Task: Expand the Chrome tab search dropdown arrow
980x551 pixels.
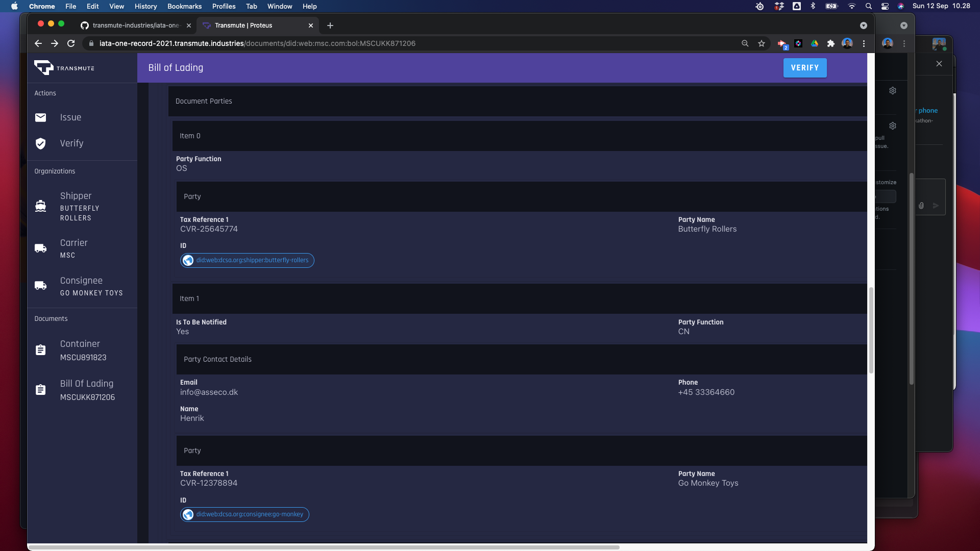Action: pos(864,26)
